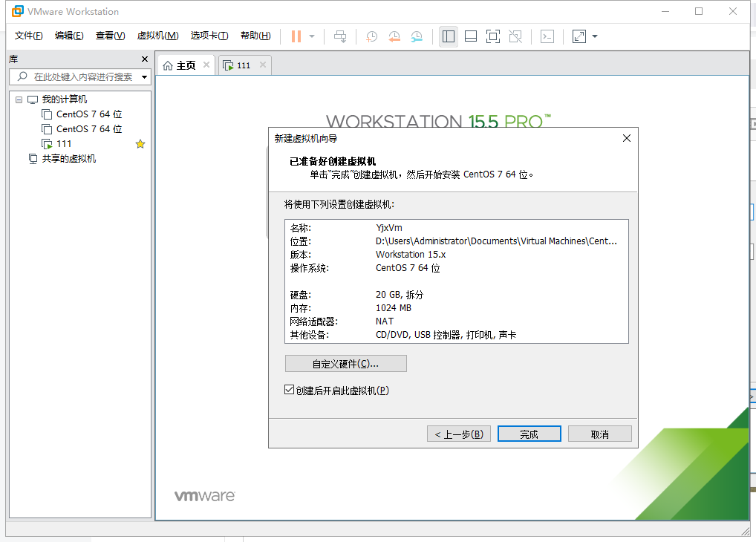The height and width of the screenshot is (542, 756).
Task: Take a snapshot of this virtual machine
Action: [x=371, y=36]
